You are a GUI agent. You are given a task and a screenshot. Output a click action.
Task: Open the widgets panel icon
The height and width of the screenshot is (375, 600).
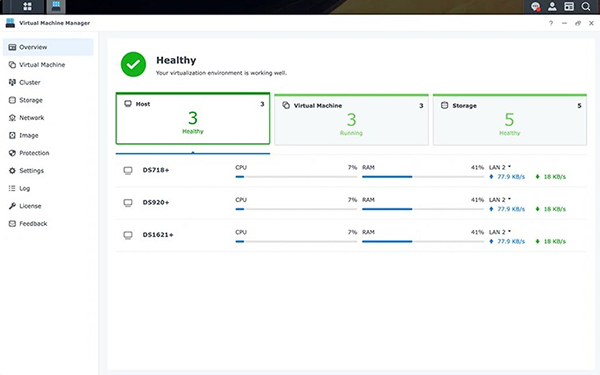(569, 7)
